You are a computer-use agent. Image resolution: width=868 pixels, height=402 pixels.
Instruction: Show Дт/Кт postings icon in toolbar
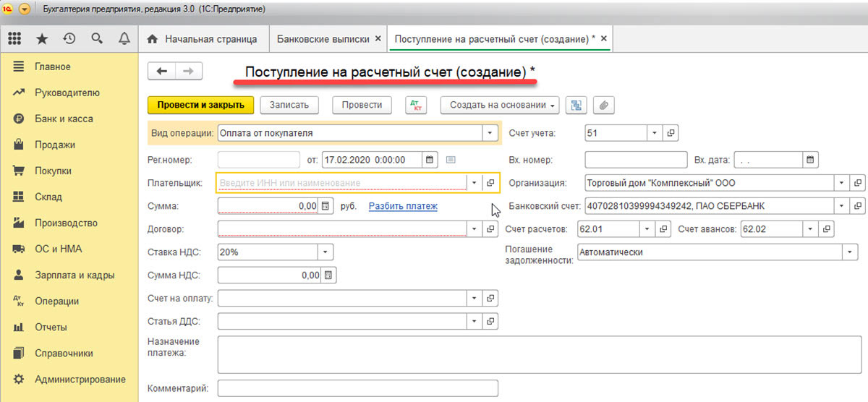416,105
